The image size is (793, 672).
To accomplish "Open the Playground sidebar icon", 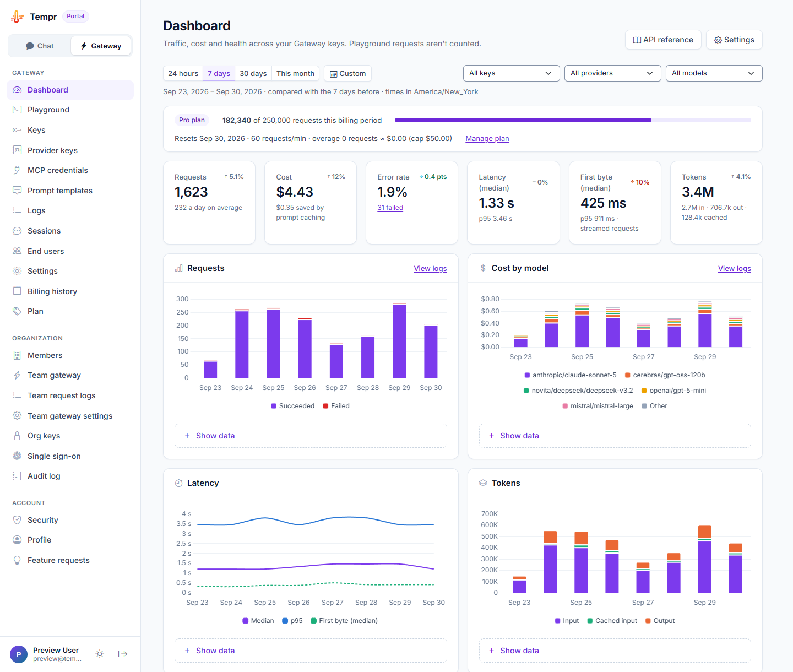I will coord(17,110).
